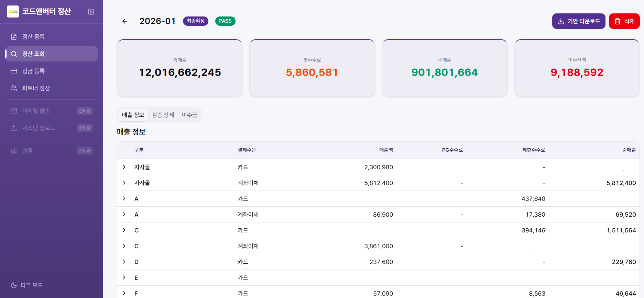Click the red 삭제 button
644x298 pixels.
pos(624,21)
